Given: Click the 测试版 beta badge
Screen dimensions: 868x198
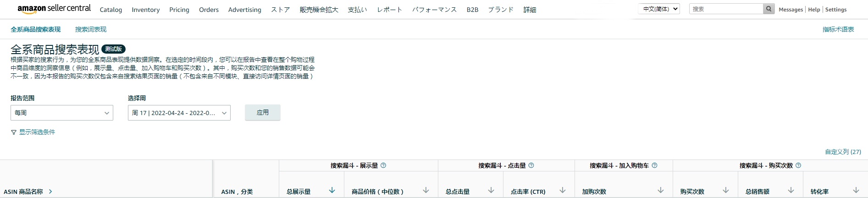Looking at the screenshot, I should point(113,49).
